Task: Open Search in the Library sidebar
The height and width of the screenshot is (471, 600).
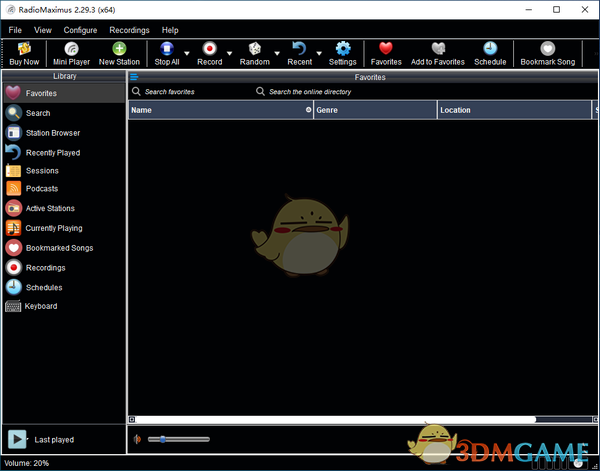Action: coord(64,113)
